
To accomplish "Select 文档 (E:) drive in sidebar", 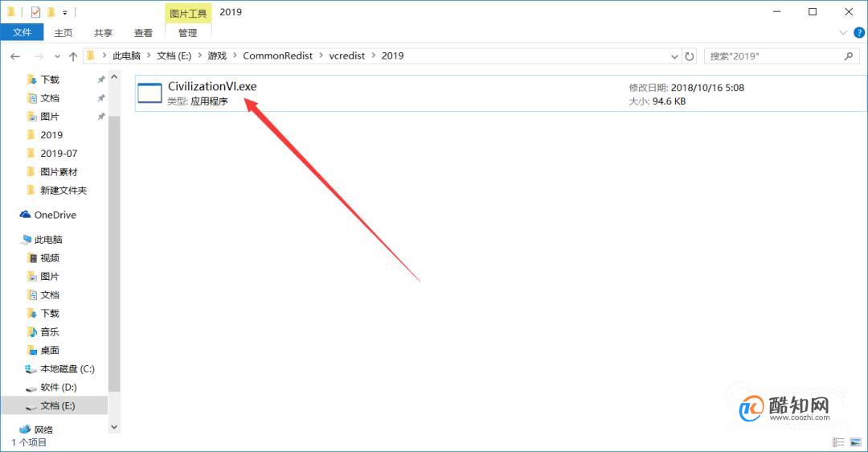I will 55,405.
